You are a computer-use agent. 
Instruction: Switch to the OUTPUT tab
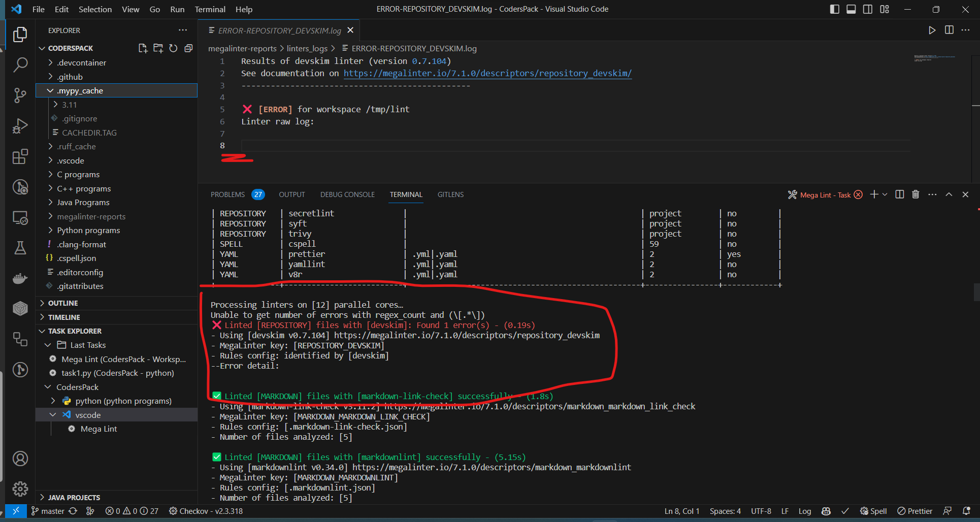(292, 194)
